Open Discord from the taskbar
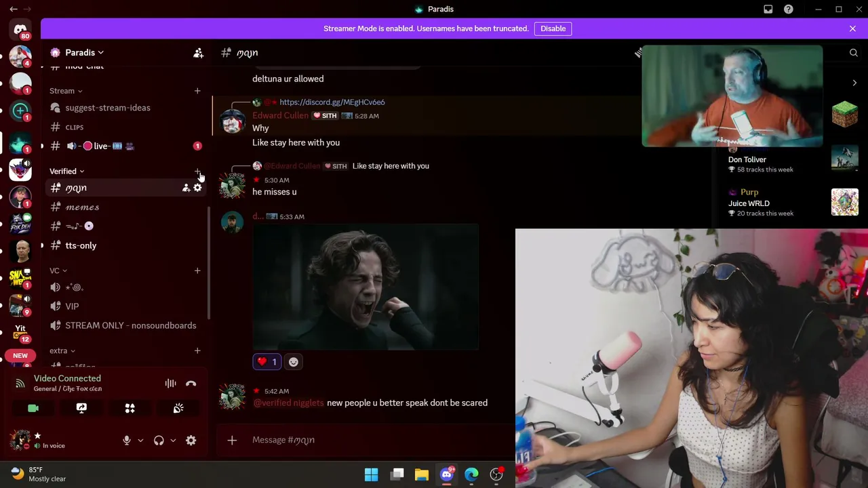Viewport: 868px width, 488px height. pyautogui.click(x=447, y=474)
